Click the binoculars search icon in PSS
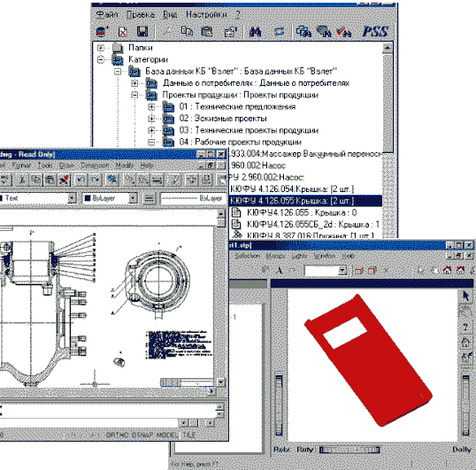 pos(255,32)
